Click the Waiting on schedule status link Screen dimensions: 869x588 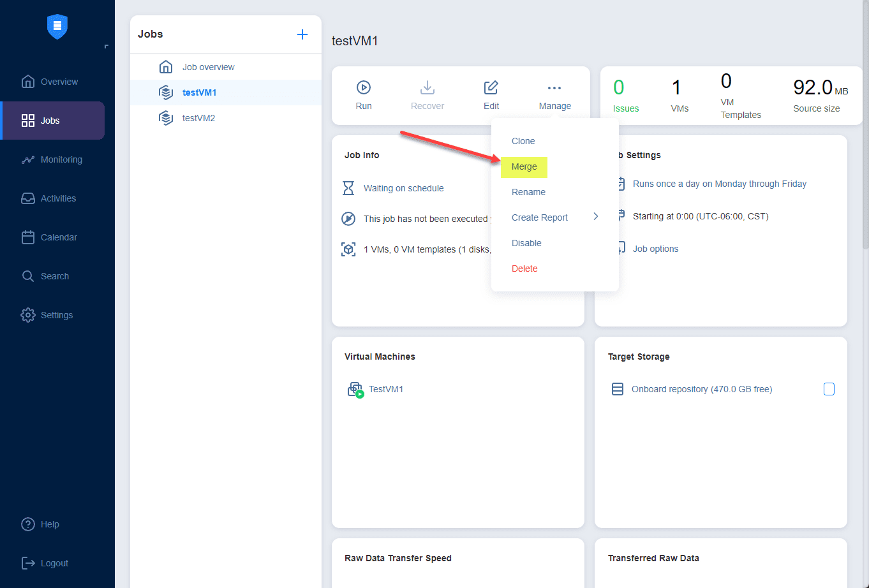(404, 188)
